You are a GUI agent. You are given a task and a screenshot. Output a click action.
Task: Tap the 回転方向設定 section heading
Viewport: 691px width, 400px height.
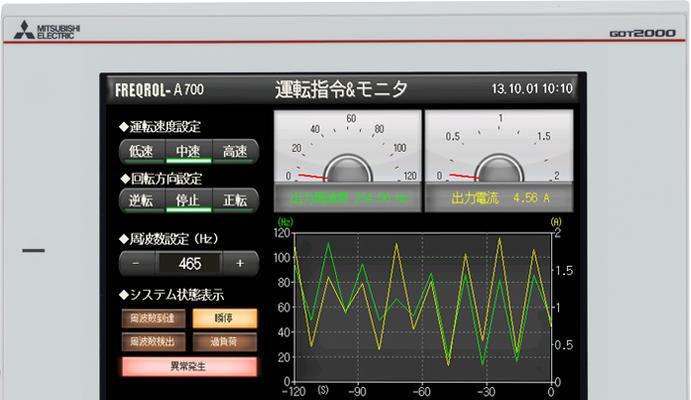pyautogui.click(x=161, y=179)
